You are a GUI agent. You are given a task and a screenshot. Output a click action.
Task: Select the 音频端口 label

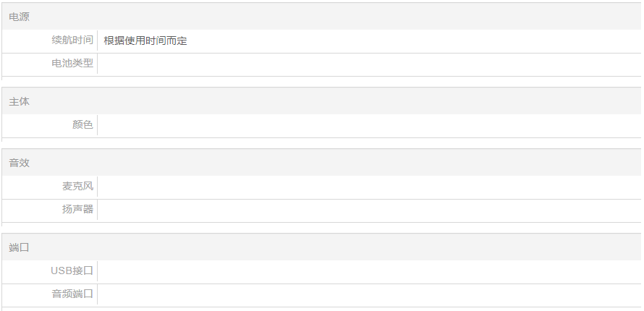point(72,294)
